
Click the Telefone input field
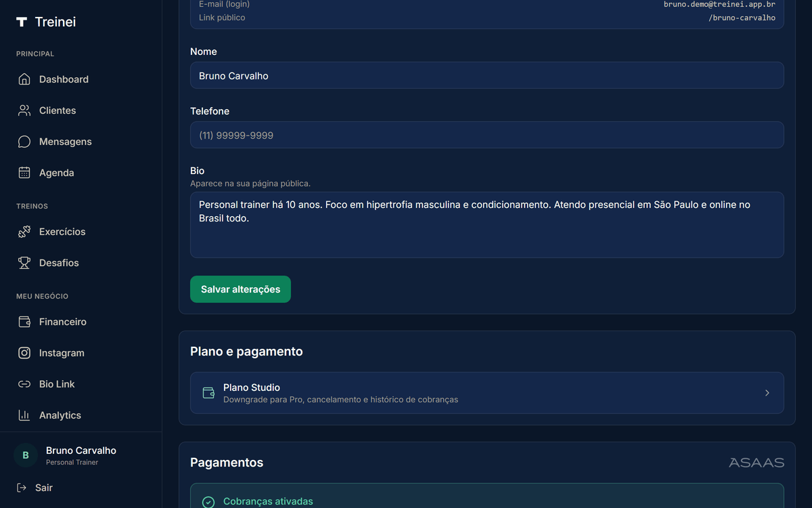[487, 135]
